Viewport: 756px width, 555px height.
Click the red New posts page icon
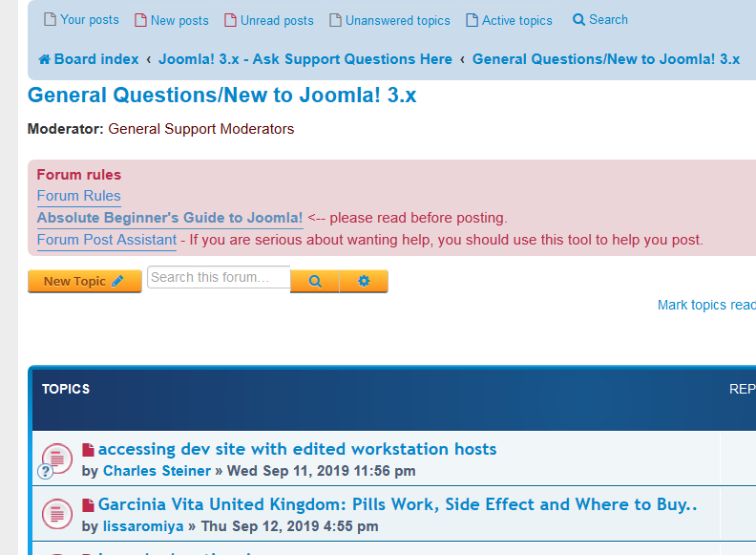click(140, 20)
